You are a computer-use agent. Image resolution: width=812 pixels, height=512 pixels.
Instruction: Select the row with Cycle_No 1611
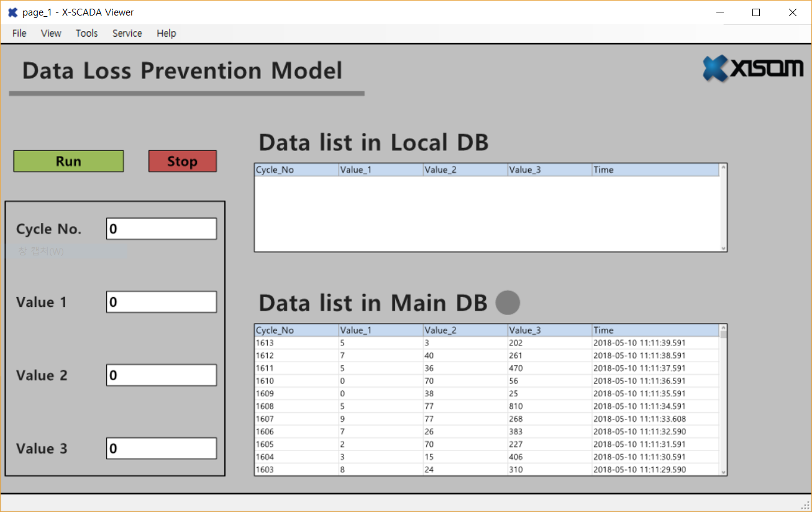pos(487,368)
